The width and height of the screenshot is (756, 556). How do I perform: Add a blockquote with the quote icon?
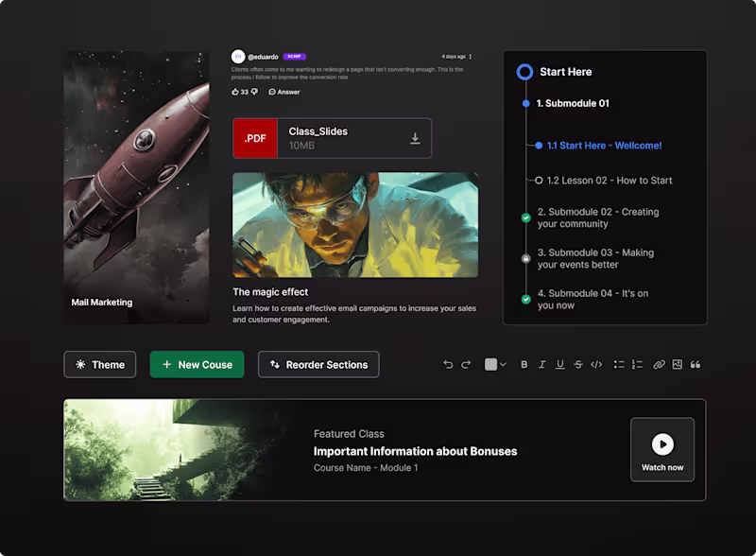coord(696,364)
